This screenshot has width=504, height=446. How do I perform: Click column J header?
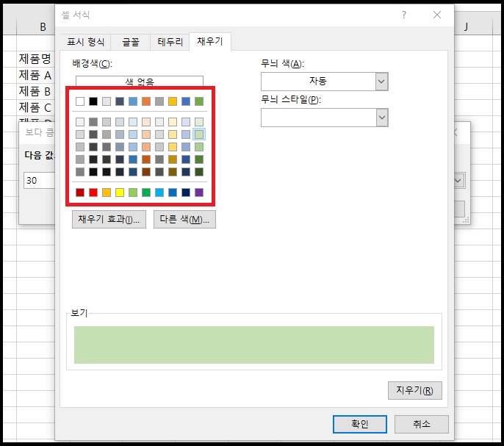click(x=473, y=27)
